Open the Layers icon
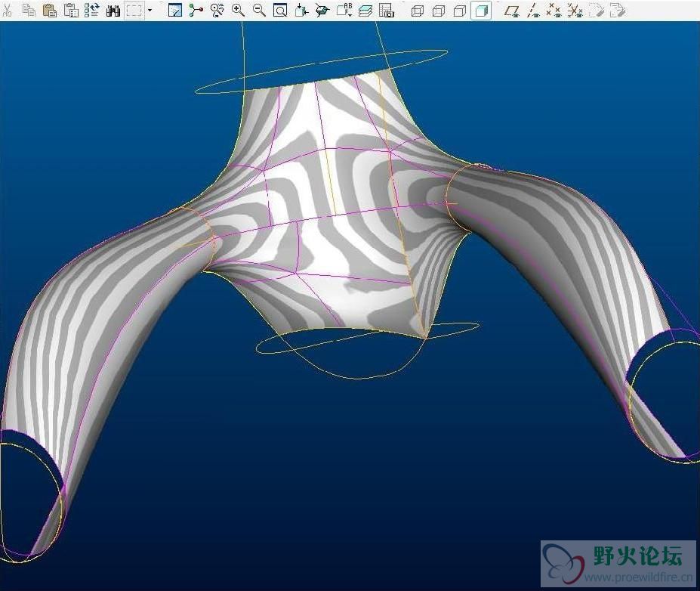 pyautogui.click(x=365, y=11)
